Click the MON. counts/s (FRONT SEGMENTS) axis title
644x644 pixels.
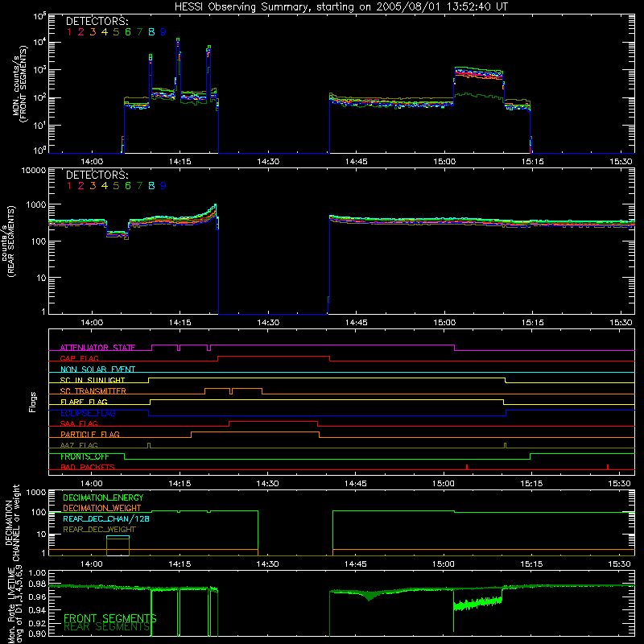click(x=19, y=84)
